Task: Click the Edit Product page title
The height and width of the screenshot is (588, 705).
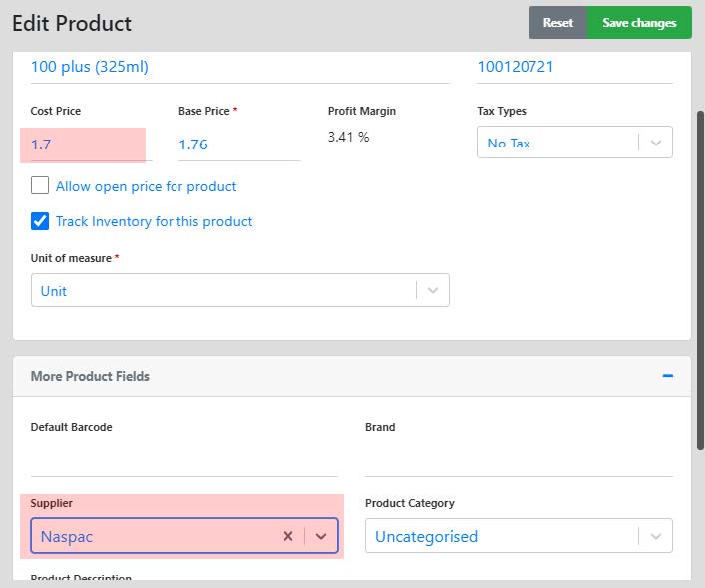Action: pos(72,23)
